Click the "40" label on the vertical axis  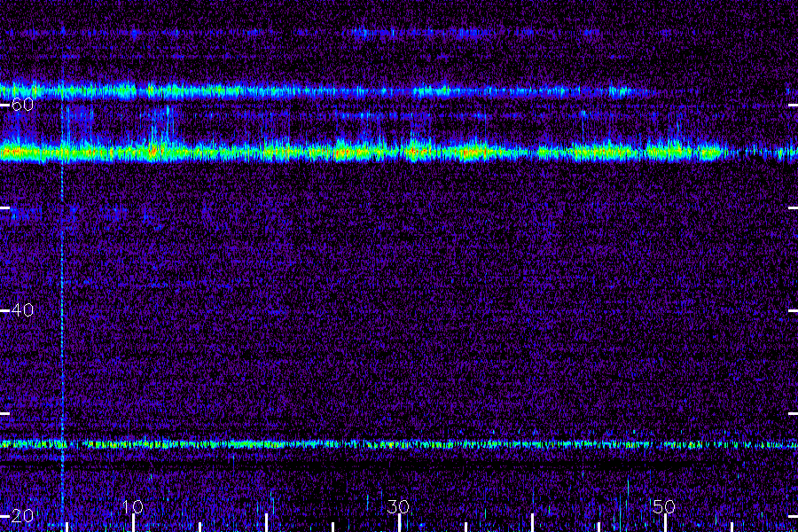point(22,310)
